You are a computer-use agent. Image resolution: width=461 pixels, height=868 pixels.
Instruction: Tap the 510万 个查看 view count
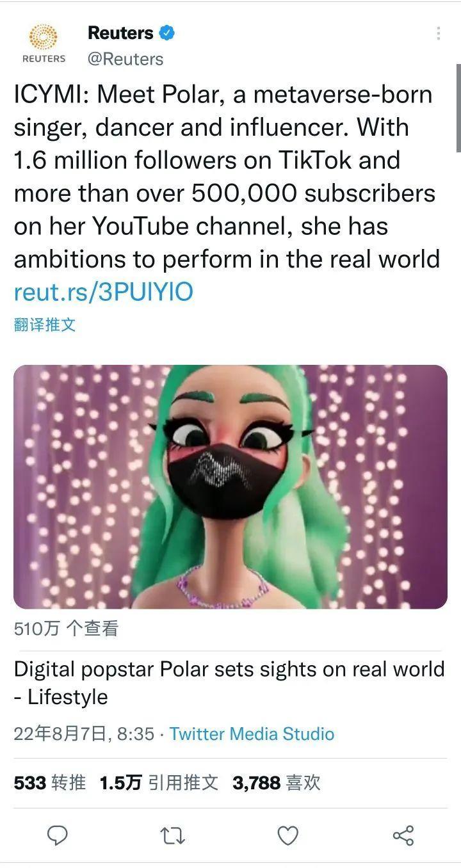coord(66,629)
